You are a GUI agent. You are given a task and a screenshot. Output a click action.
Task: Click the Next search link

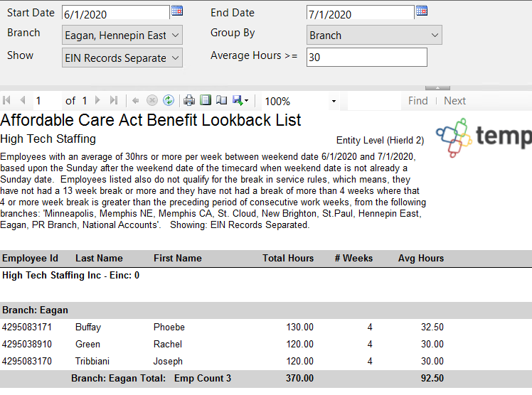(x=454, y=101)
